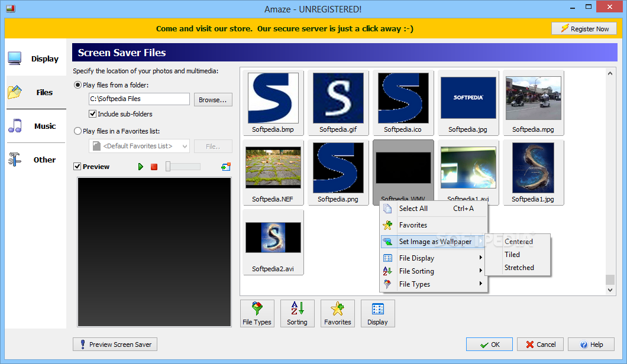Toggle the Include sub-folders checkbox
The height and width of the screenshot is (364, 627).
point(92,114)
